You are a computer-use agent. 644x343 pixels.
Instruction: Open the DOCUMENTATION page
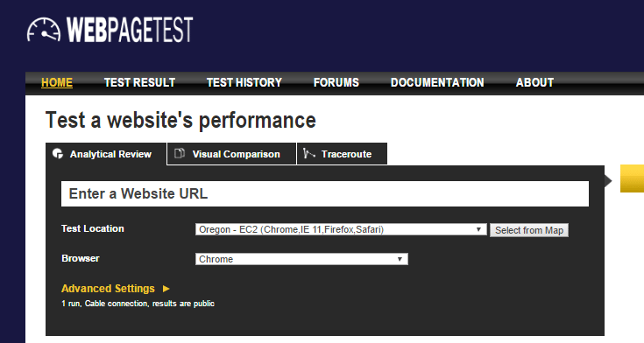coord(437,82)
